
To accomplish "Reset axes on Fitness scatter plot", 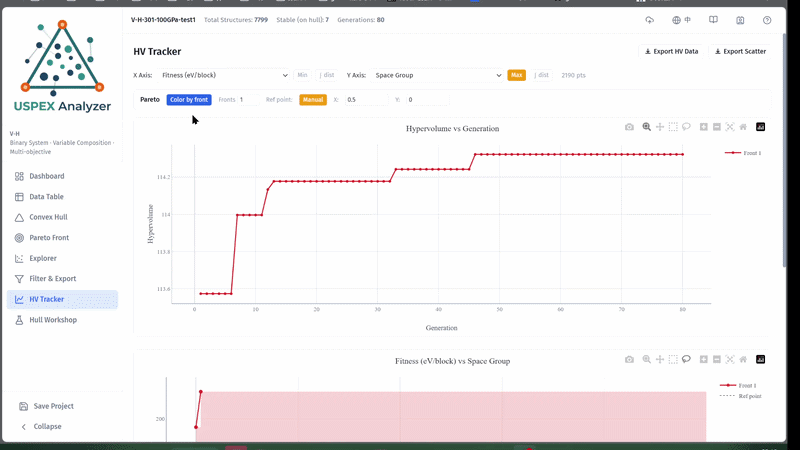I will [743, 360].
